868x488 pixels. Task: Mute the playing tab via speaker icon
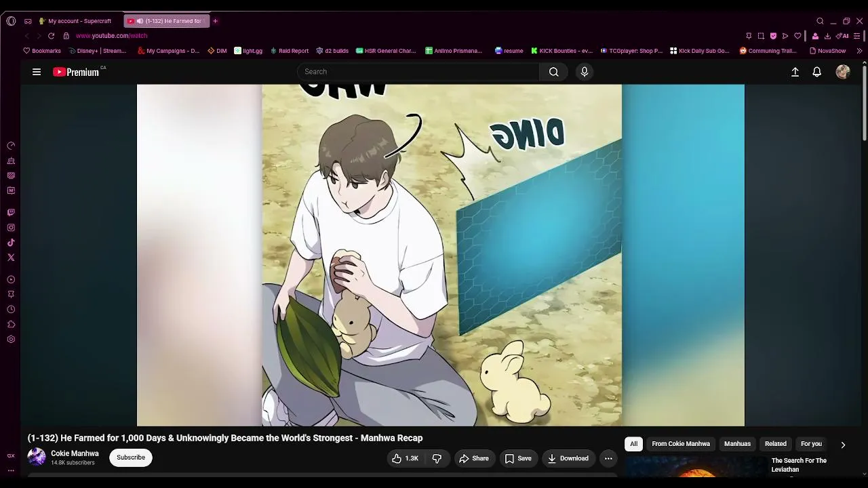tap(140, 21)
